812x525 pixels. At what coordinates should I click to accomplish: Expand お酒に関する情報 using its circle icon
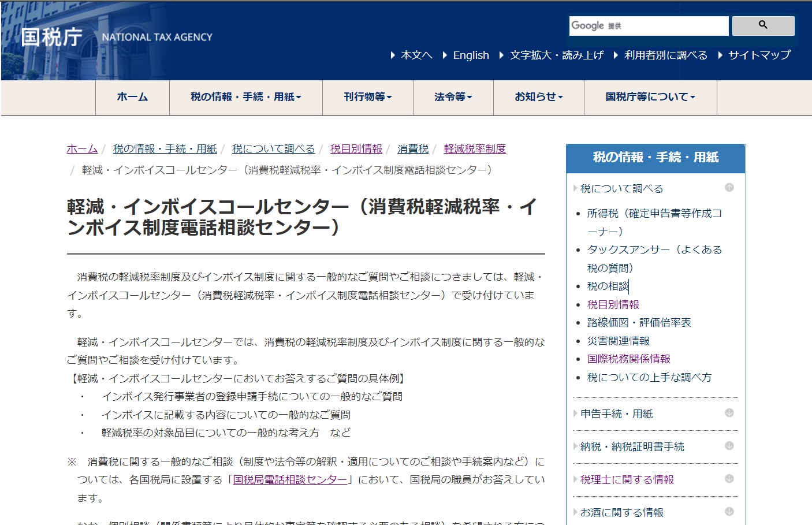coord(729,512)
